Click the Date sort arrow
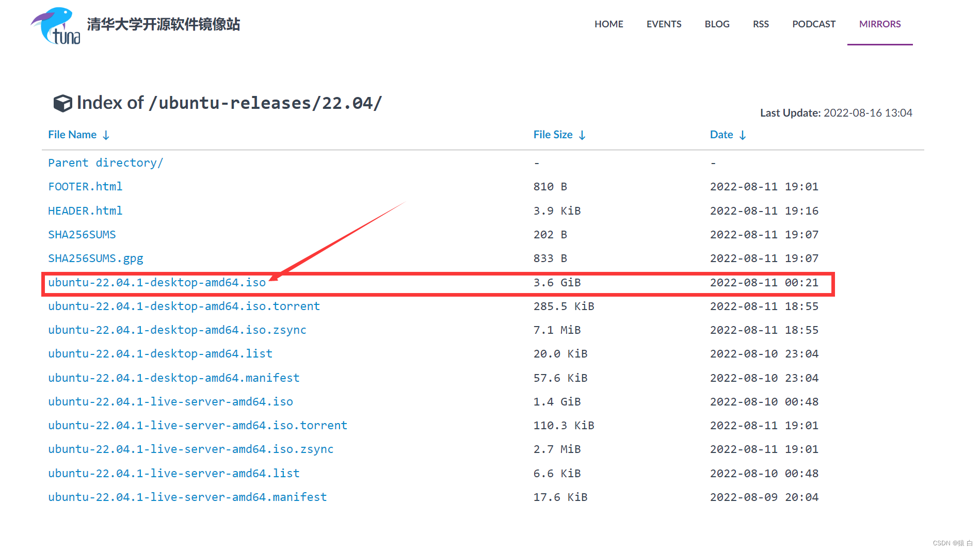The height and width of the screenshot is (551, 980). click(743, 135)
